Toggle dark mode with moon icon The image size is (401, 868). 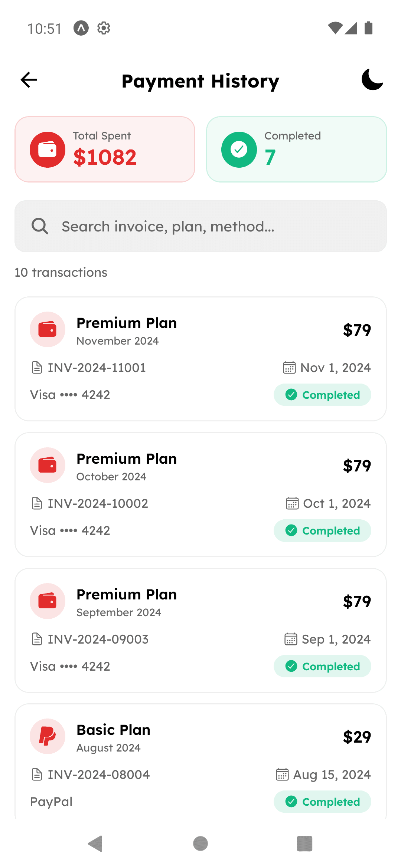click(x=372, y=80)
